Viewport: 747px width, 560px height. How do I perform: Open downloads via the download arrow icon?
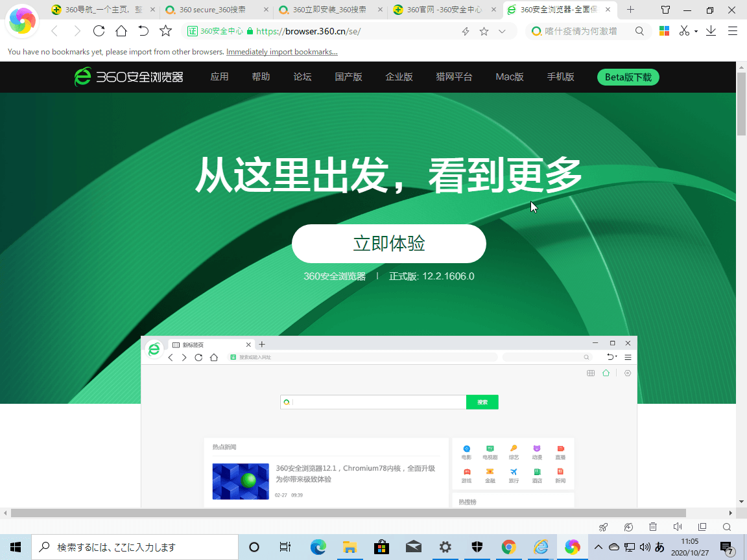point(711,31)
